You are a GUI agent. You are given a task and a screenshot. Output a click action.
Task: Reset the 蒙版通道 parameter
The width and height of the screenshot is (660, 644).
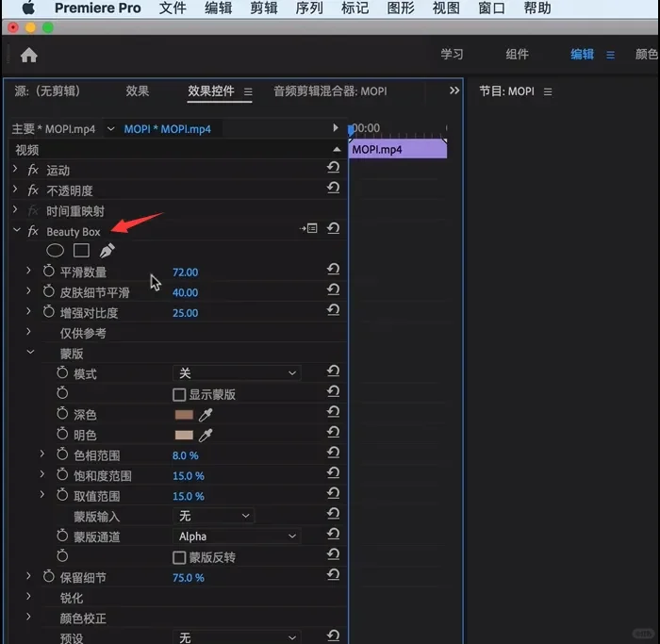tap(334, 534)
